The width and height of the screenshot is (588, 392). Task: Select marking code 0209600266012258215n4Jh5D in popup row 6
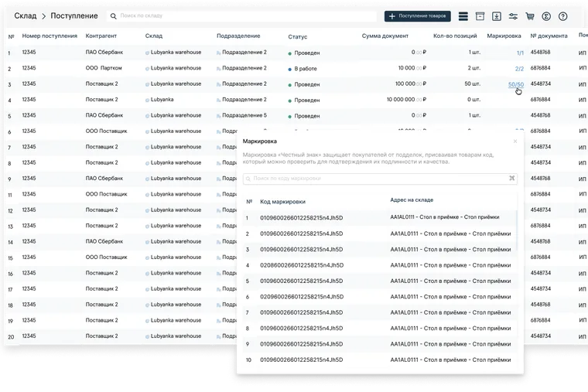[302, 296]
